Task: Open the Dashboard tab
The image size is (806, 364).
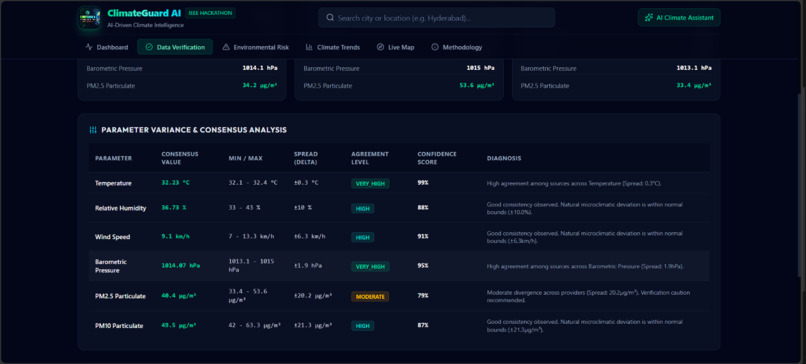Action: 106,47
